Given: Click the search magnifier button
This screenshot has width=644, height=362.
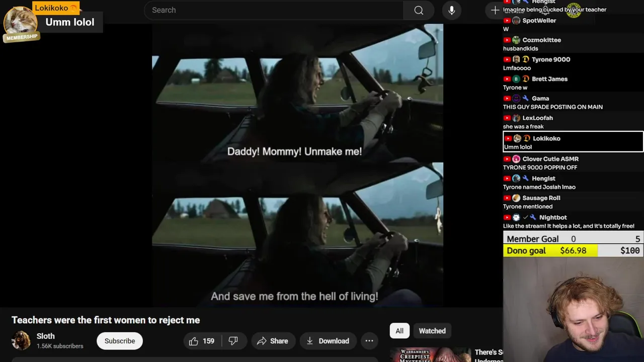Looking at the screenshot, I should coord(419,10).
